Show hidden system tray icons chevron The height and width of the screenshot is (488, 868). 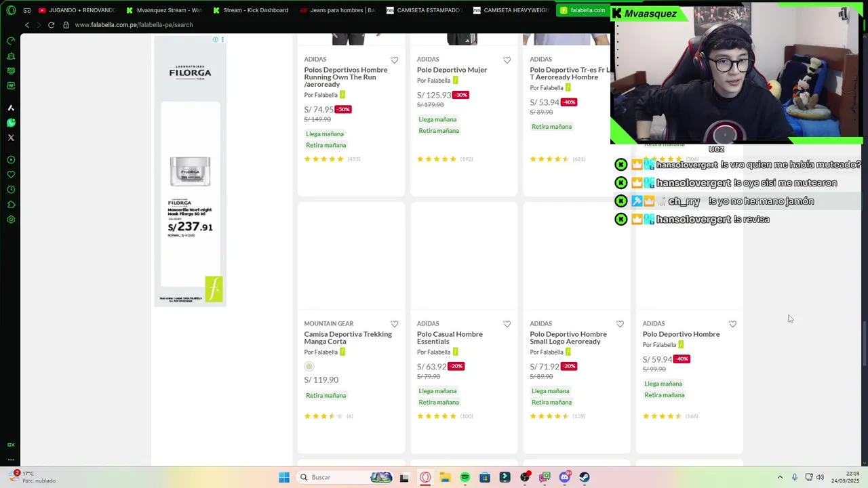pyautogui.click(x=780, y=477)
